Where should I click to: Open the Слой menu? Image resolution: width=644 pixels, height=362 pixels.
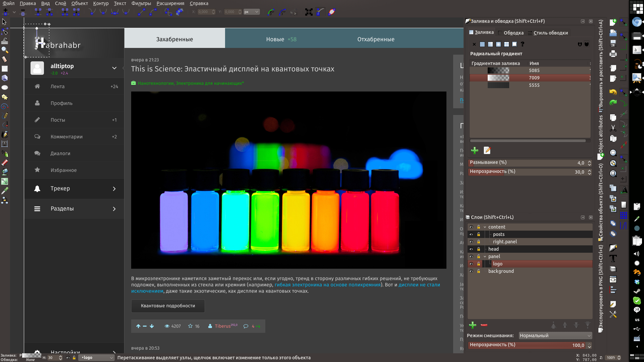61,4
